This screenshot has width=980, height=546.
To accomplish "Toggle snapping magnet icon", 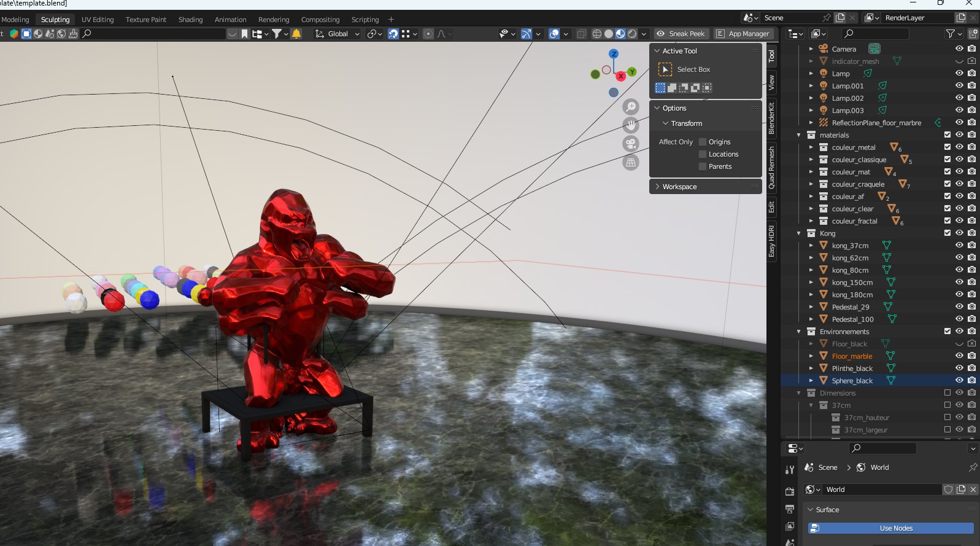I will click(393, 34).
